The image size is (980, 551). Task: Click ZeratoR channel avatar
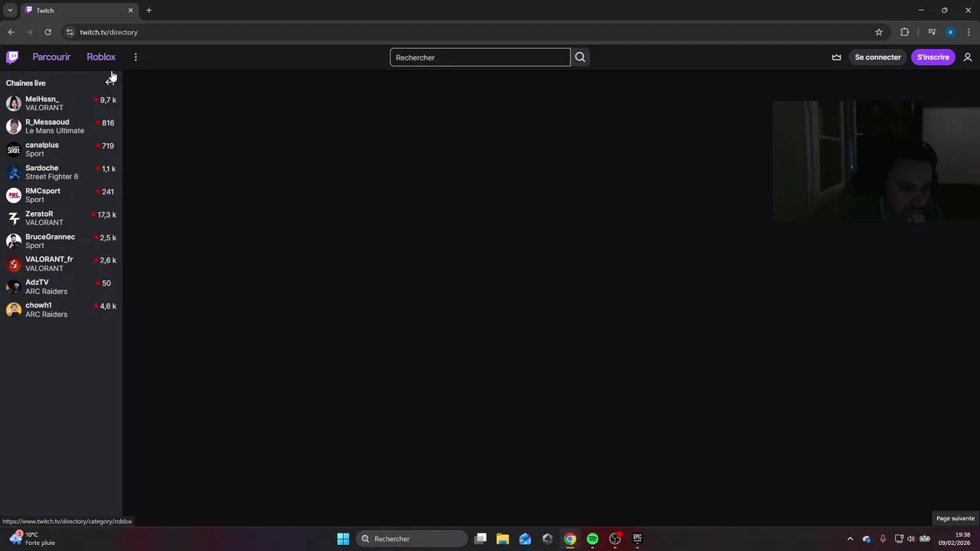[14, 218]
